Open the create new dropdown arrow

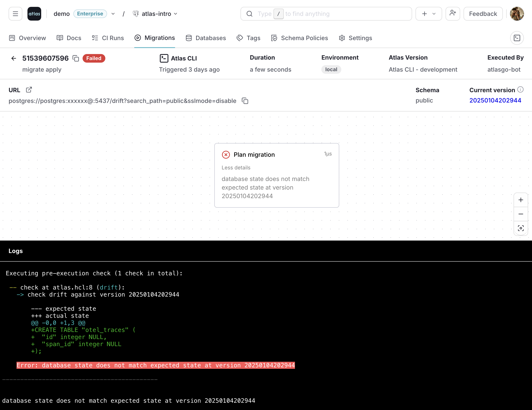click(434, 14)
